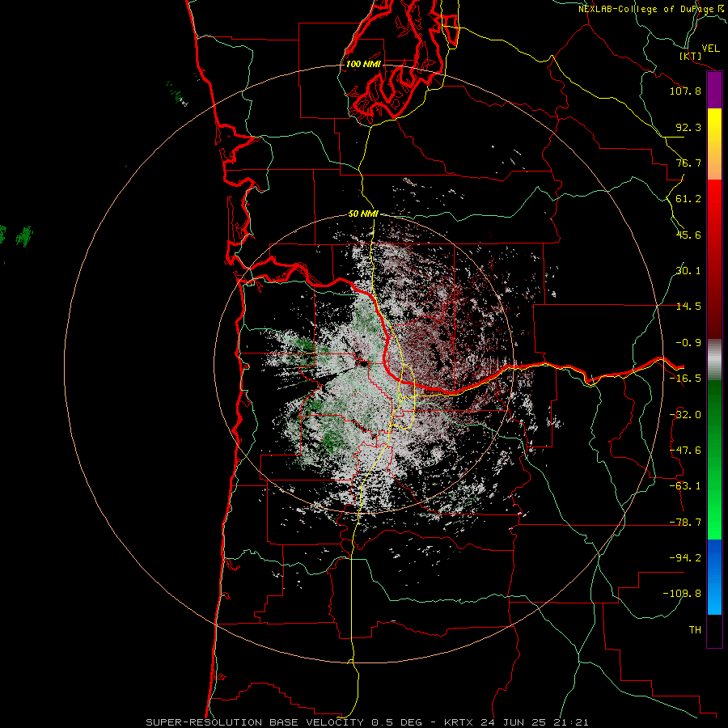Image resolution: width=728 pixels, height=728 pixels.
Task: Click the -109.8 velocity scale value
Action: pyautogui.click(x=682, y=594)
